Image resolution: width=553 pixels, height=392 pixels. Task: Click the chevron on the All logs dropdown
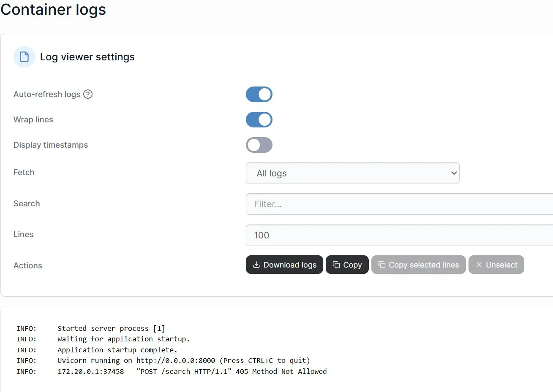point(454,173)
